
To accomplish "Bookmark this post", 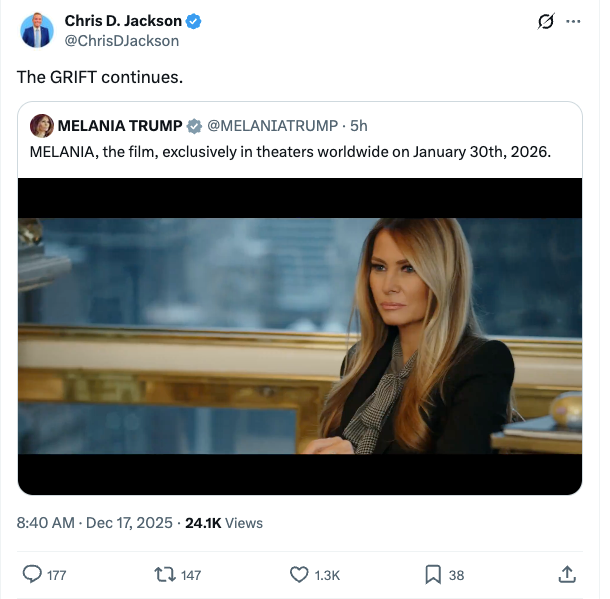I will [x=433, y=574].
